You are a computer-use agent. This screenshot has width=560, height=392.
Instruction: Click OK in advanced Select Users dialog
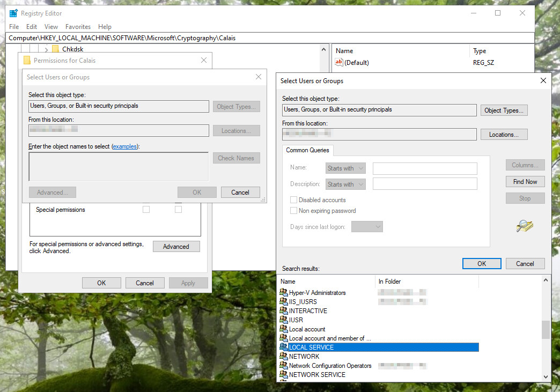coord(482,263)
